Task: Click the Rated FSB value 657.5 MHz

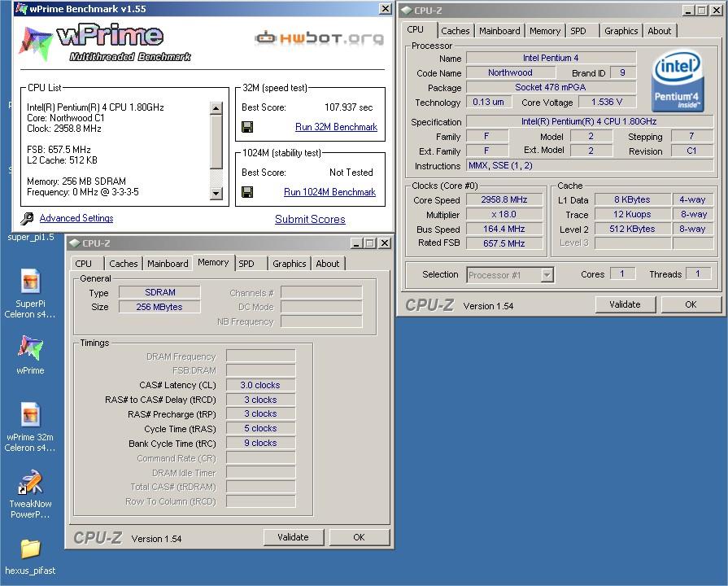Action: (504, 243)
